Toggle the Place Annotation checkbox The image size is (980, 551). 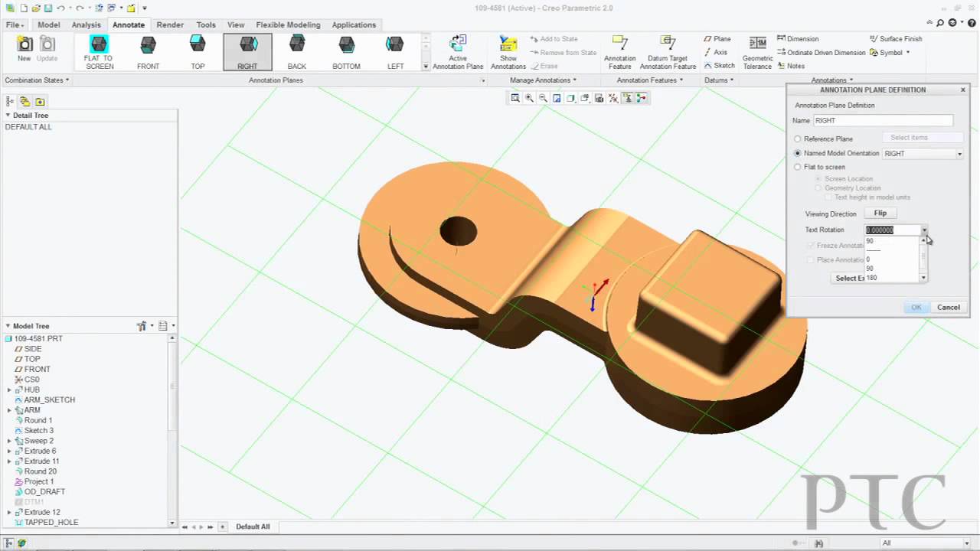pos(812,260)
